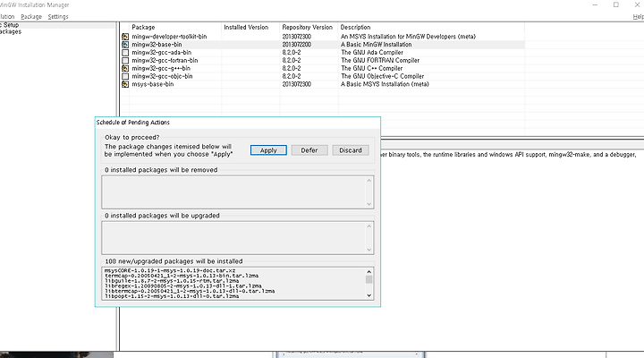The width and height of the screenshot is (644, 358).
Task: Check the mingw32-gcc-objc-bin package box
Action: point(125,76)
